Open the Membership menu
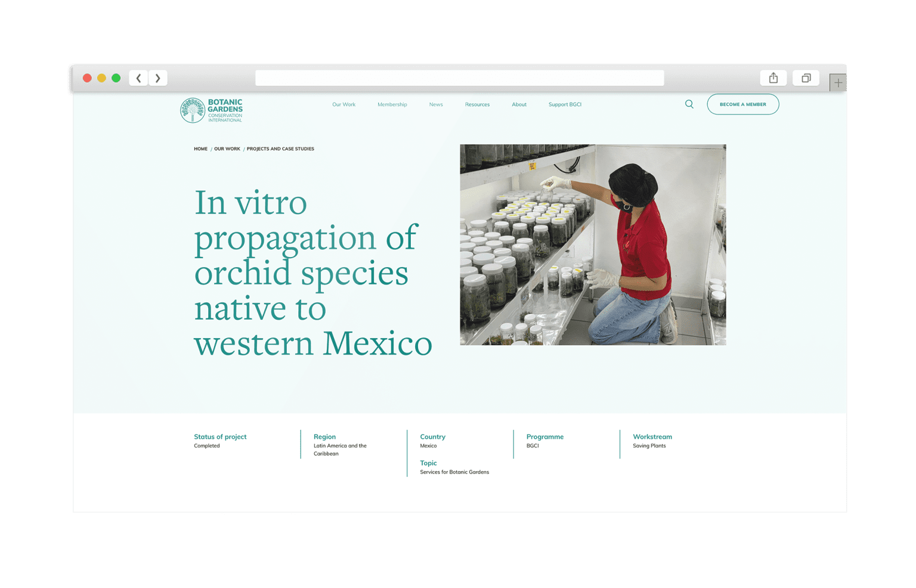Viewport: 916px width, 588px height. [392, 104]
